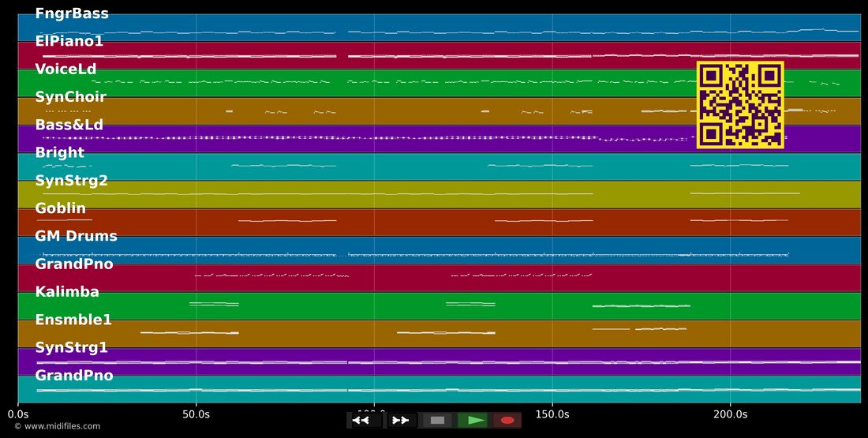Image resolution: width=868 pixels, height=438 pixels.
Task: Start recording with the red record button
Action: 507,421
